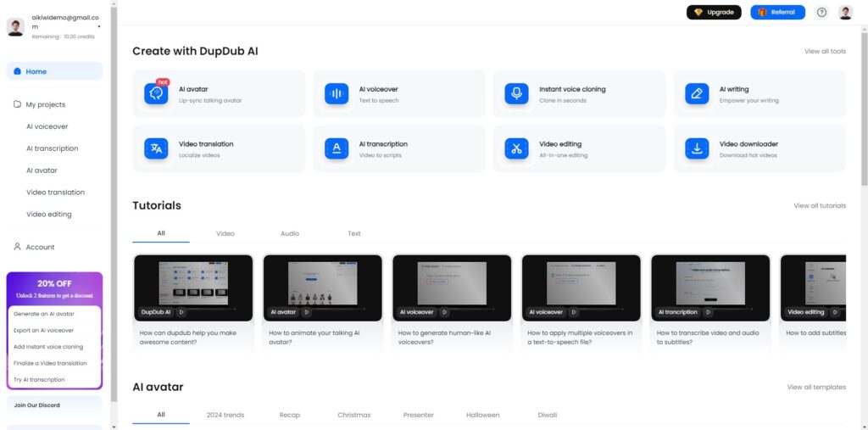This screenshot has width=868, height=430.
Task: Select the Text tutorials tab
Action: [x=353, y=233]
